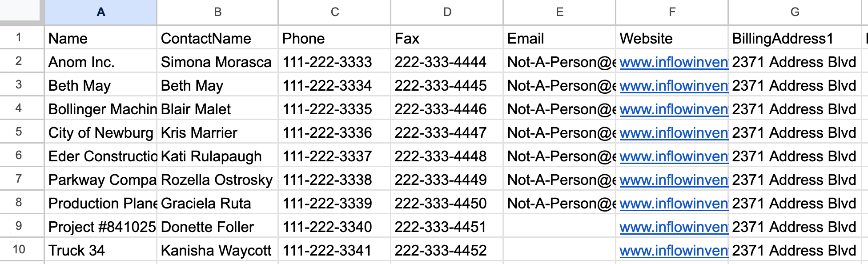Select the column D header

click(447, 12)
